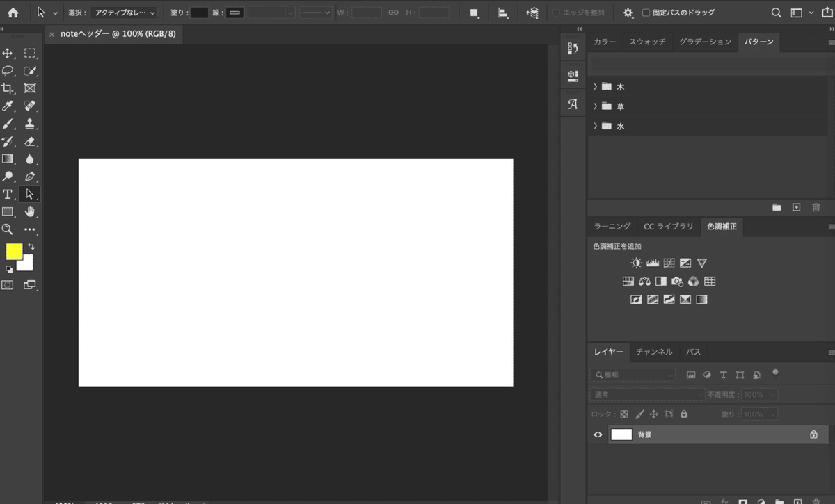Toggle Quick Mask mode
The image size is (835, 504).
point(8,284)
